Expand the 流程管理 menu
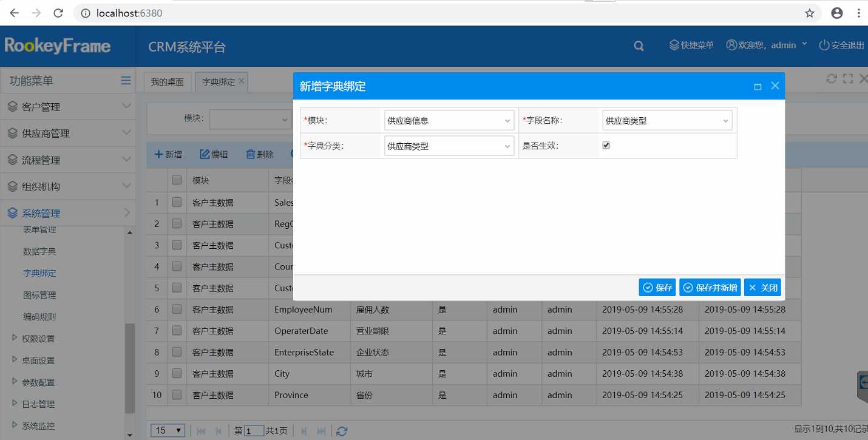 [x=67, y=160]
